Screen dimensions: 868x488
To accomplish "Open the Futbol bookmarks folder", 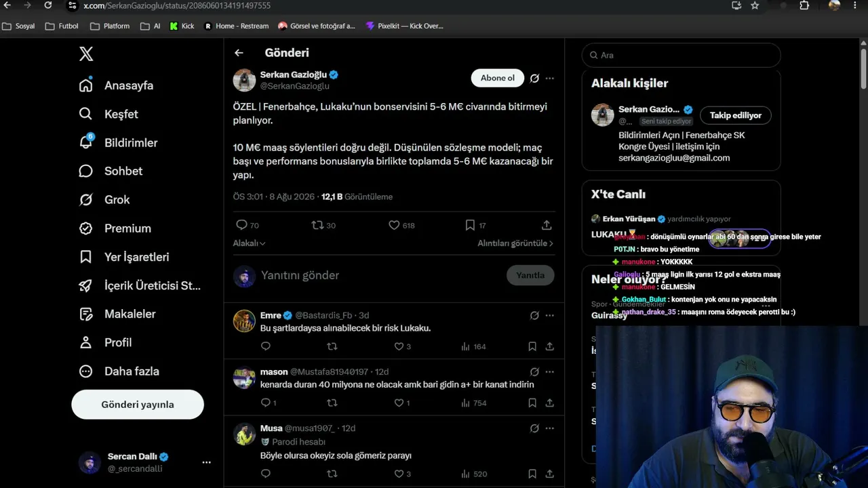I will (62, 26).
